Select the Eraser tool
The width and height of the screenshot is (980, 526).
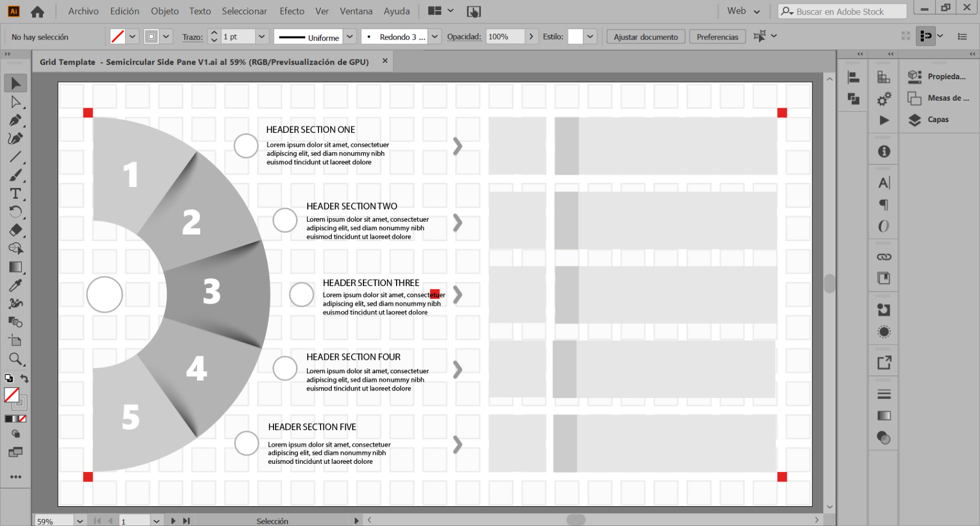click(16, 230)
